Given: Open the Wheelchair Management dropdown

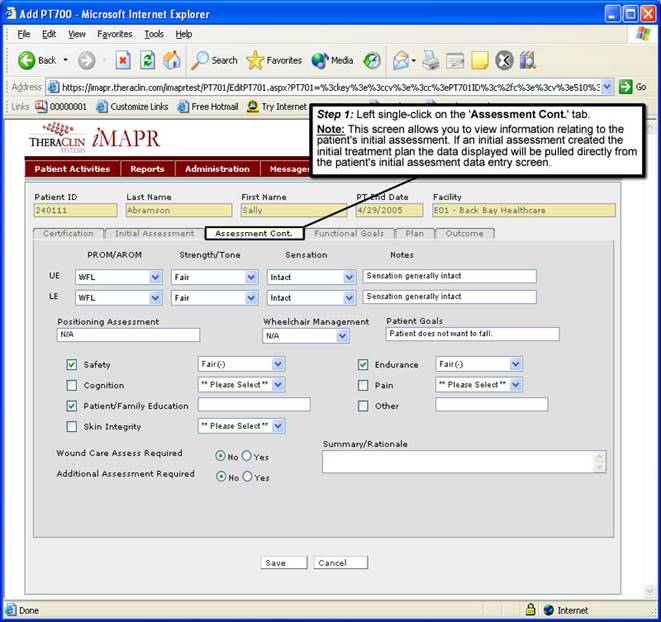Looking at the screenshot, I should point(341,336).
